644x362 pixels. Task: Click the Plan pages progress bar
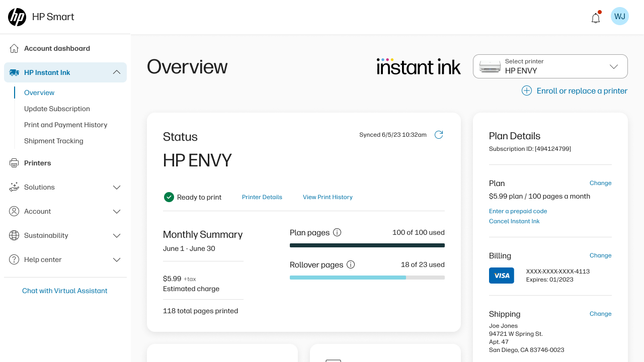pos(367,245)
